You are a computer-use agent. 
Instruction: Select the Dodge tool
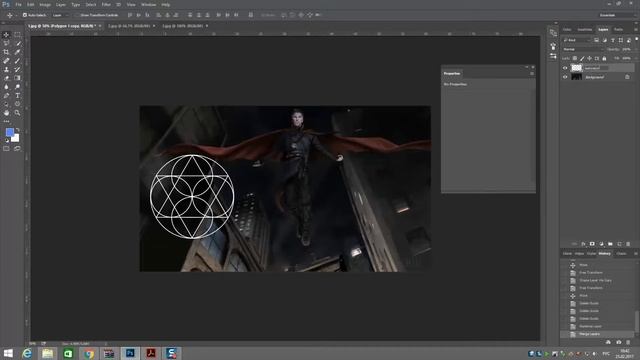tap(17, 87)
